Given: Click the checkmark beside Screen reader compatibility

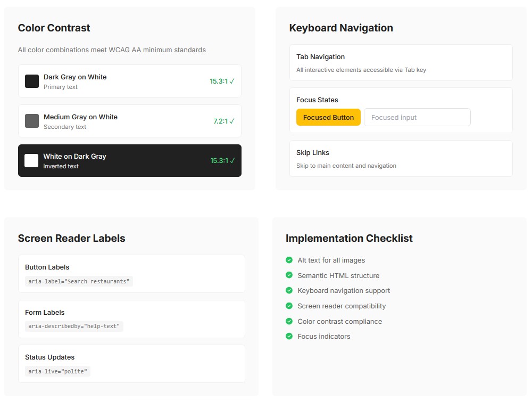Looking at the screenshot, I should 289,306.
